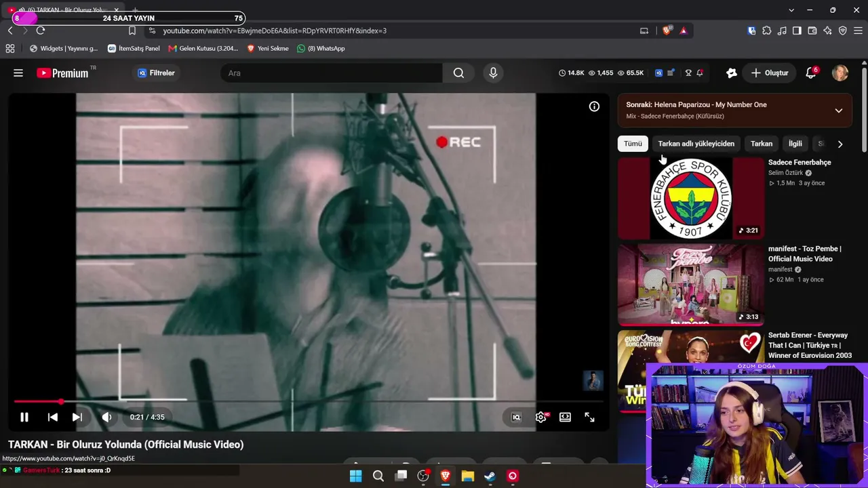Open Windows taskbar search
The width and height of the screenshot is (868, 488).
pyautogui.click(x=378, y=476)
